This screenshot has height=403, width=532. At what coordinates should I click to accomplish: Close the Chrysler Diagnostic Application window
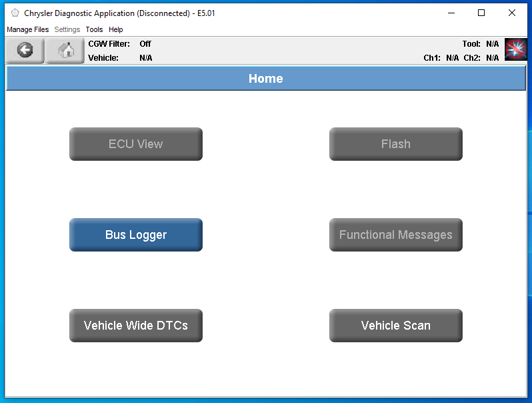coord(511,13)
